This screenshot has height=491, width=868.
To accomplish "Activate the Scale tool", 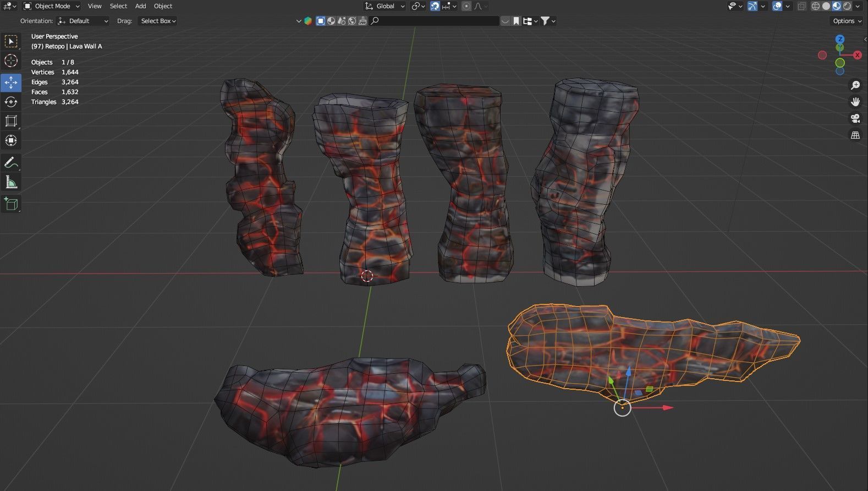I will 11,121.
